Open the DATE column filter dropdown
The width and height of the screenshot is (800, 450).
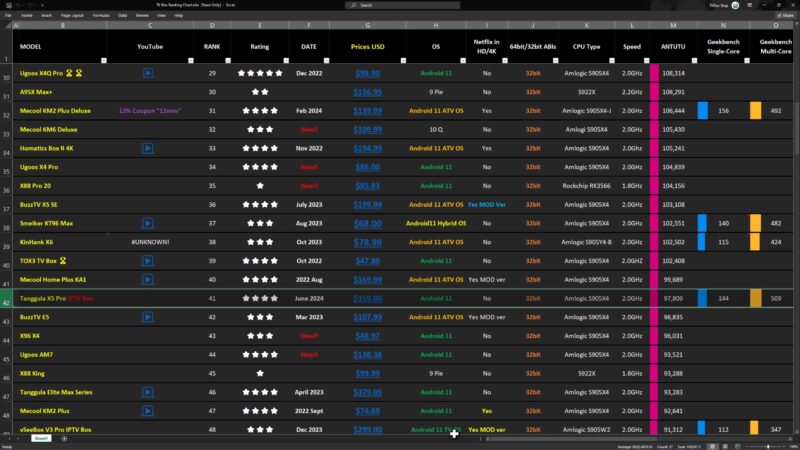(x=326, y=60)
